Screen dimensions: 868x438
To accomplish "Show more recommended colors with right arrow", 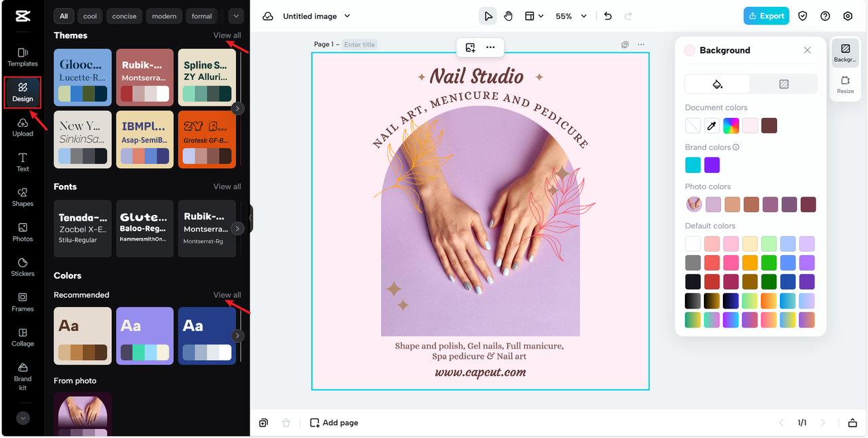I will (237, 336).
